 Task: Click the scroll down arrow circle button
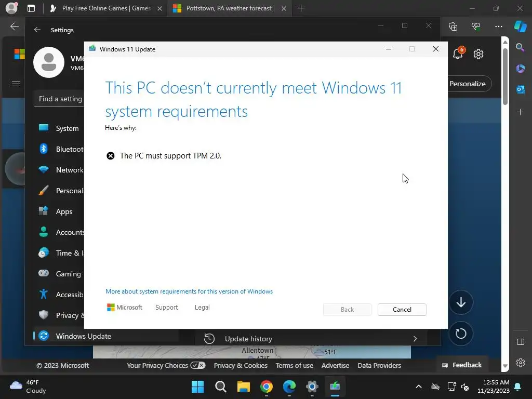point(461,302)
